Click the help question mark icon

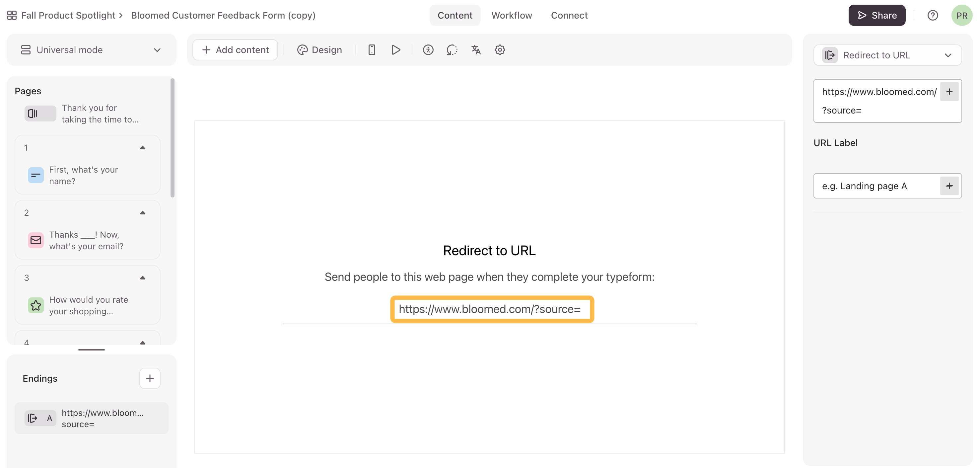click(x=933, y=15)
